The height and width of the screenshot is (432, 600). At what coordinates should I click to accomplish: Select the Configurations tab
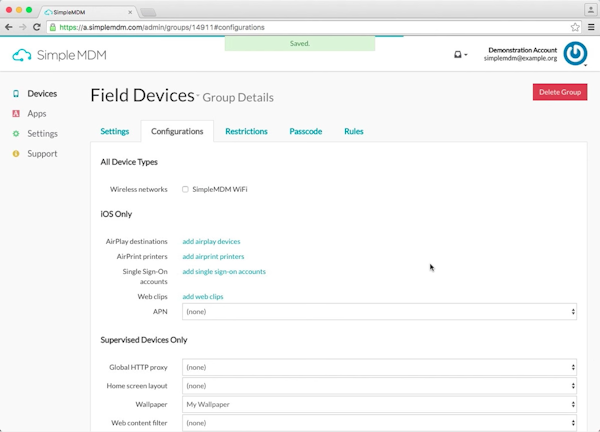[x=177, y=131]
